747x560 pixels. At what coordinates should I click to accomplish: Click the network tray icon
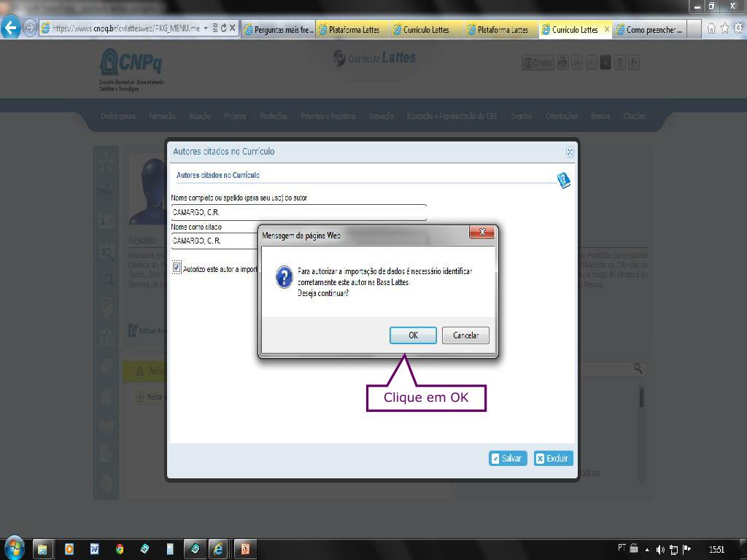pyautogui.click(x=673, y=550)
